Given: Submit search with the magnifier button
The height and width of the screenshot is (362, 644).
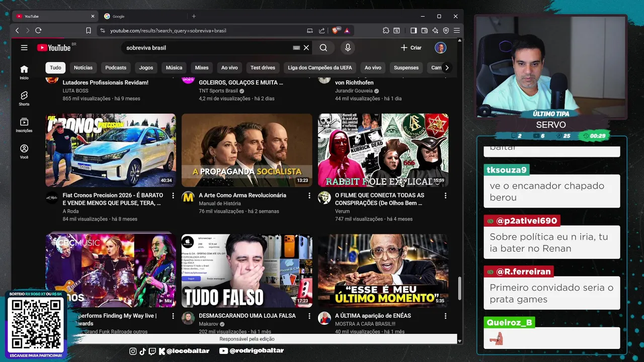Looking at the screenshot, I should tap(324, 48).
